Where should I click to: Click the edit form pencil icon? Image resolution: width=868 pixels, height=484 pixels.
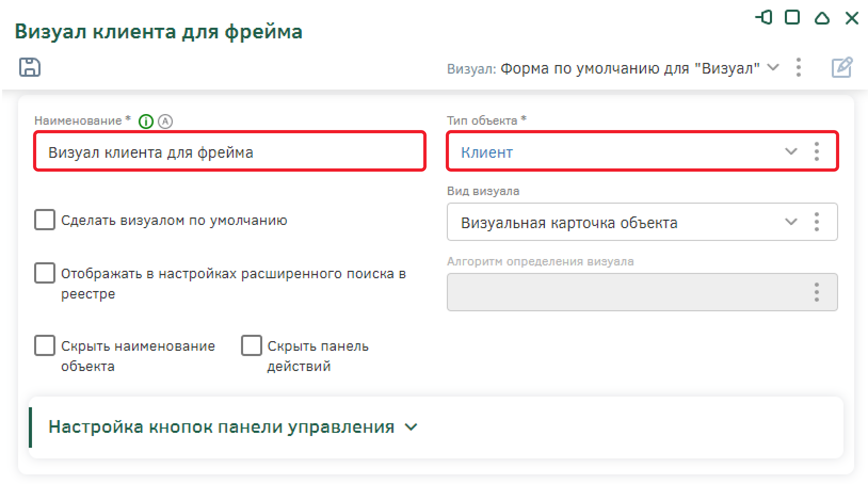(842, 68)
